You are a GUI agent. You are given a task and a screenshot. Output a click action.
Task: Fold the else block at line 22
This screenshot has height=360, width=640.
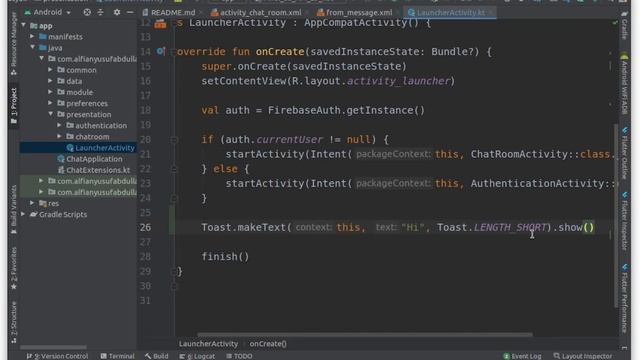tap(174, 169)
